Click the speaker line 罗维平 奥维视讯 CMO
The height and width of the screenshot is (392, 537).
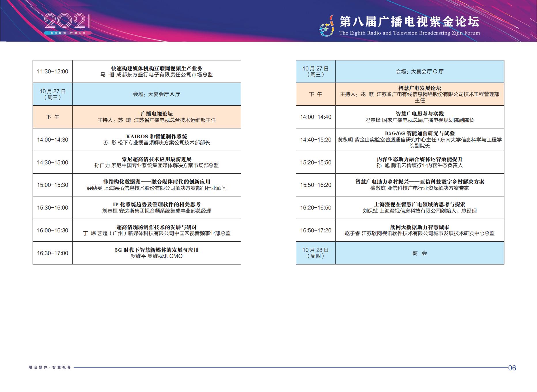pyautogui.click(x=157, y=256)
